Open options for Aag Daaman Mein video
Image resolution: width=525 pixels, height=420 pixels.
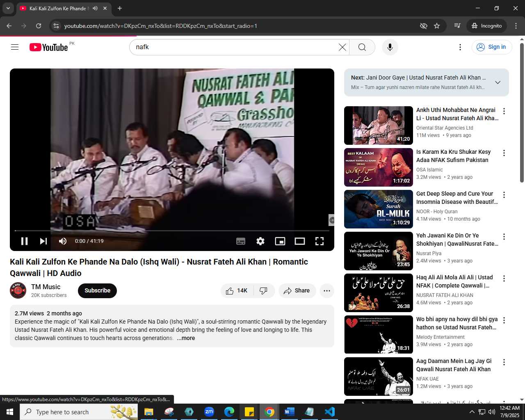[504, 363]
